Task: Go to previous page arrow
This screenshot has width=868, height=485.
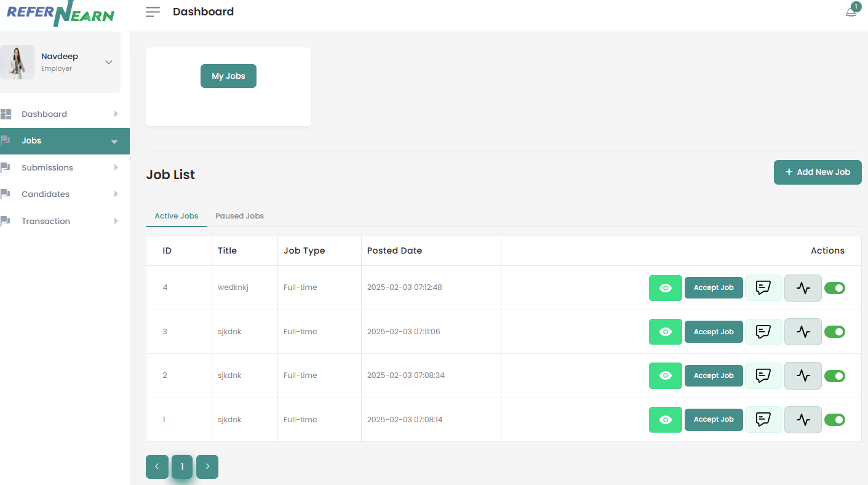Action: (x=157, y=467)
